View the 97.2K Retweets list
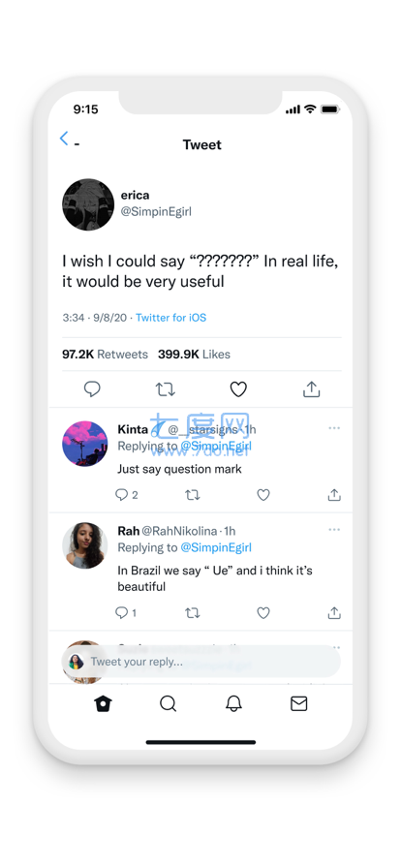The height and width of the screenshot is (868, 401). (105, 355)
